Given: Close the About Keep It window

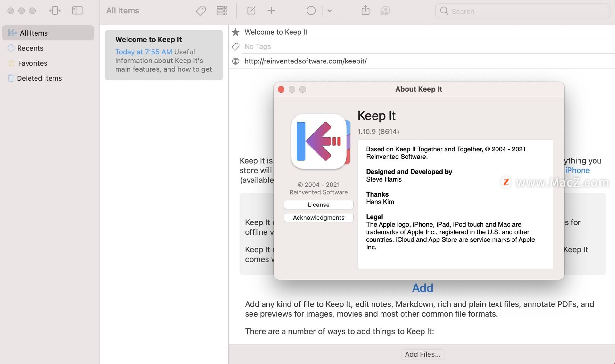Looking at the screenshot, I should [281, 89].
